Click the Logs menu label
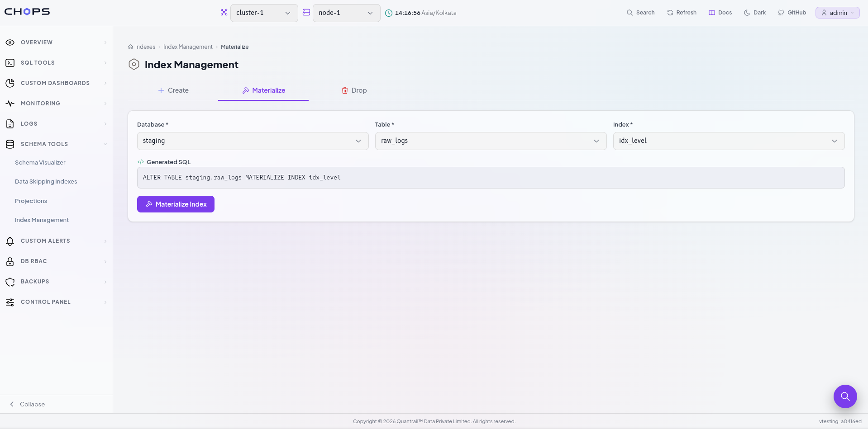 pyautogui.click(x=29, y=124)
